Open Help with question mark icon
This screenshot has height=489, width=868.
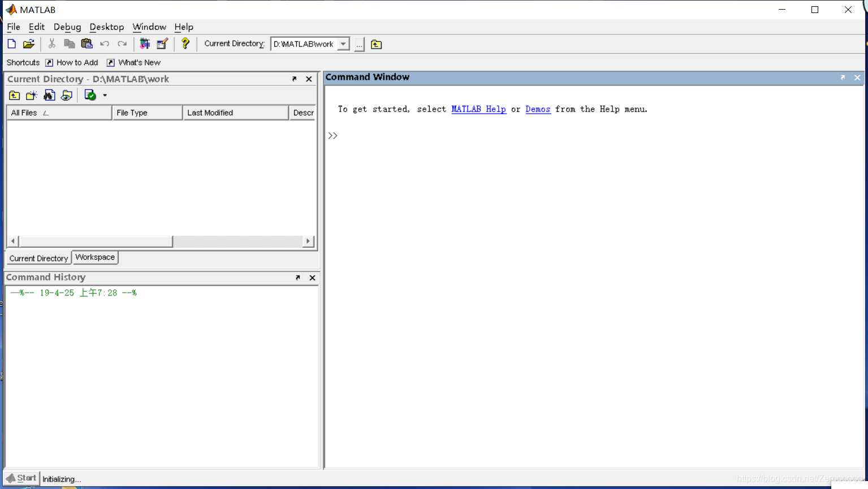coord(185,44)
